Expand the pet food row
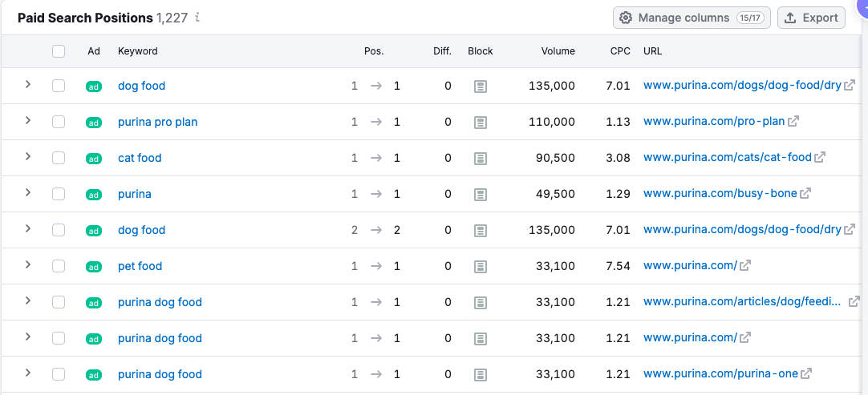The width and height of the screenshot is (868, 395). (x=28, y=264)
